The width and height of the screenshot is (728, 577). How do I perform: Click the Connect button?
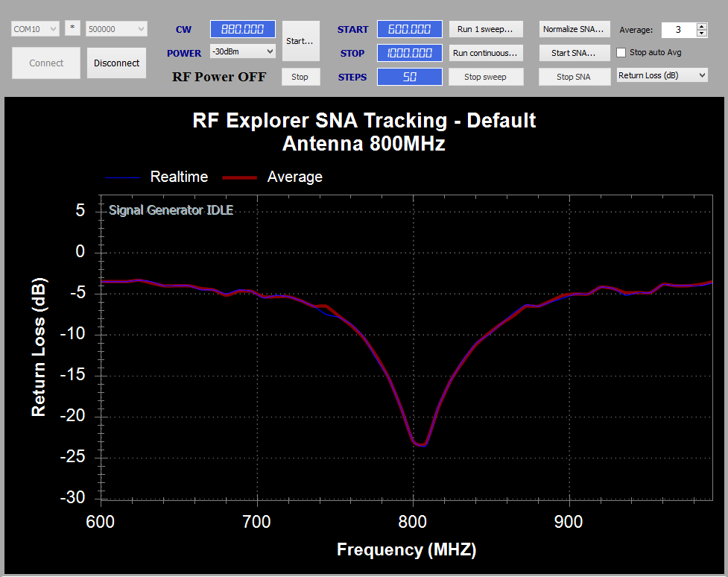[x=46, y=63]
